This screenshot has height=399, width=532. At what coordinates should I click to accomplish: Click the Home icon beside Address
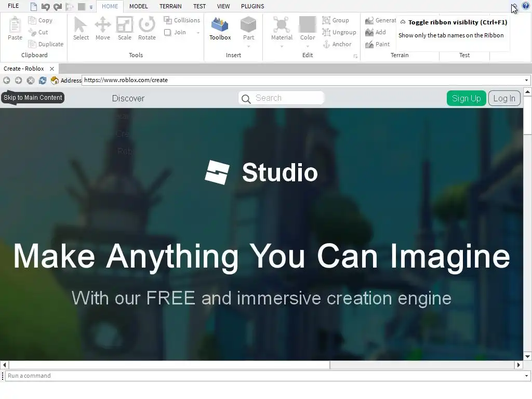point(55,81)
